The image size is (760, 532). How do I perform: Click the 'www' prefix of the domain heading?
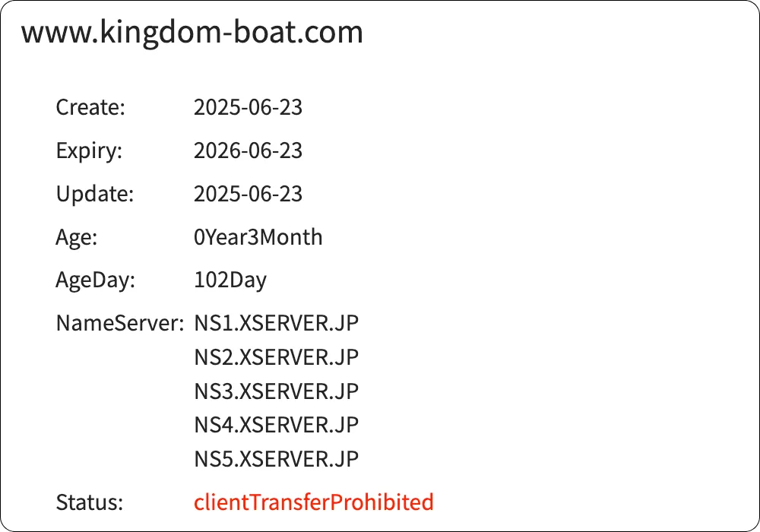tap(47, 33)
